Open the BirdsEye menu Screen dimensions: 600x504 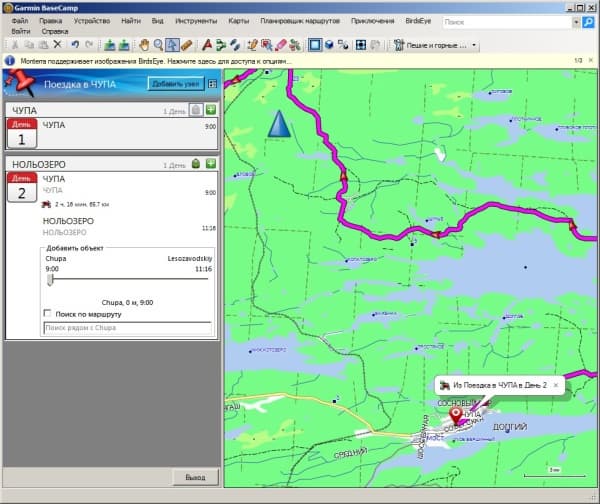coord(418,21)
